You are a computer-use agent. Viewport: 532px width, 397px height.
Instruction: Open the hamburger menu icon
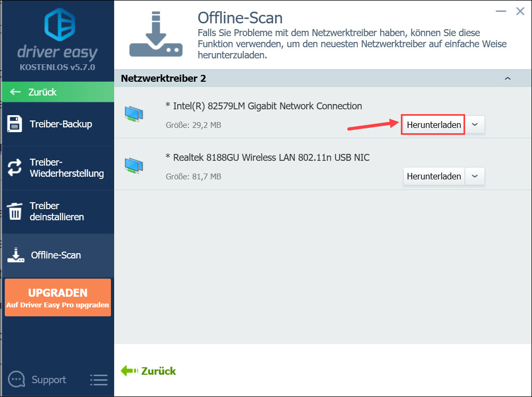(99, 380)
